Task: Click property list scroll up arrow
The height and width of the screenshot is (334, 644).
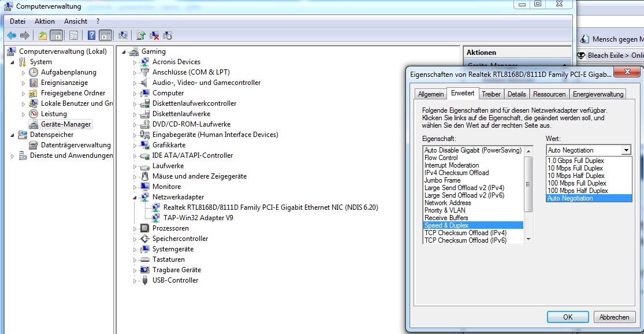Action: pos(528,151)
